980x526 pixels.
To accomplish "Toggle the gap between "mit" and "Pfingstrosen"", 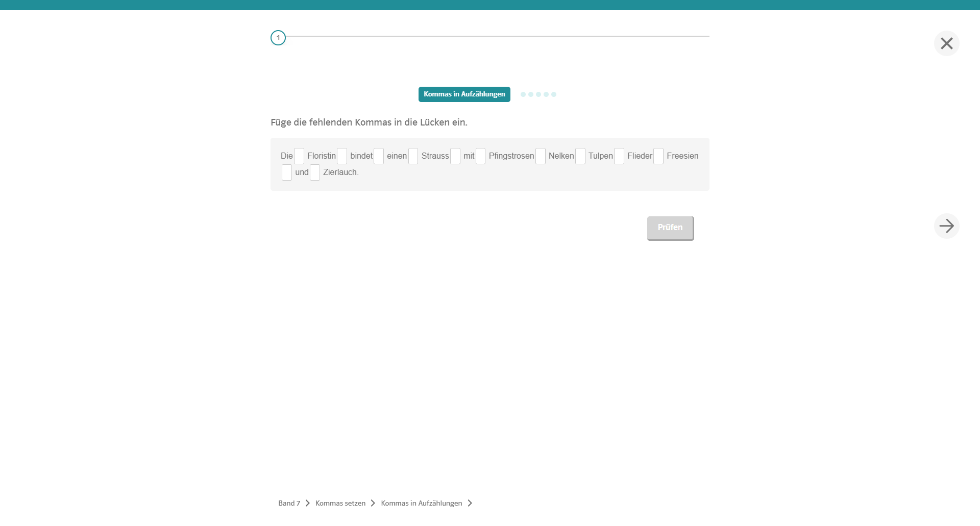I will pyautogui.click(x=480, y=156).
